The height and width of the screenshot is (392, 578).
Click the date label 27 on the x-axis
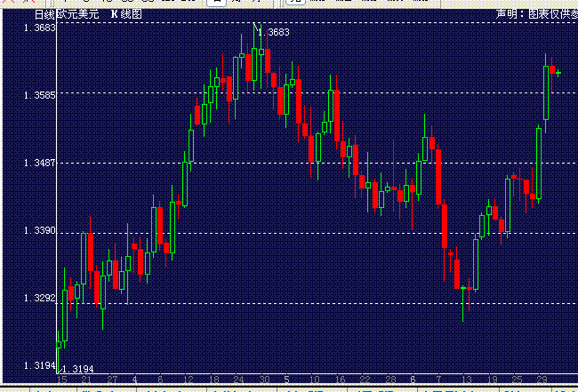[112, 380]
